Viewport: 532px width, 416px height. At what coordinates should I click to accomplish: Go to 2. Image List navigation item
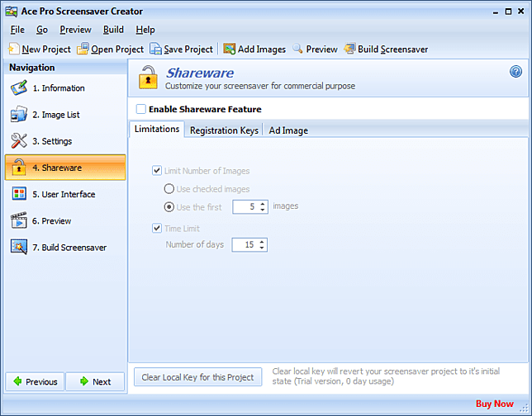(65, 115)
